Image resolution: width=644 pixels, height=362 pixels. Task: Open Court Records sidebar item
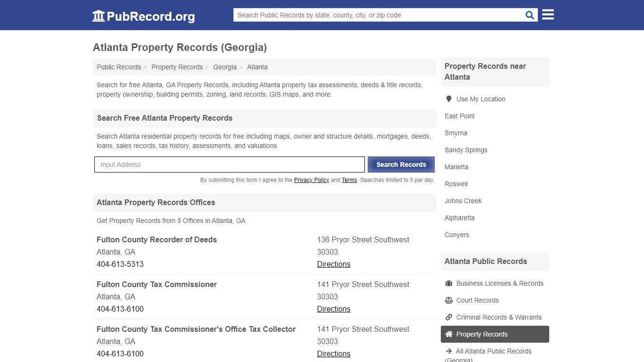[x=478, y=300]
